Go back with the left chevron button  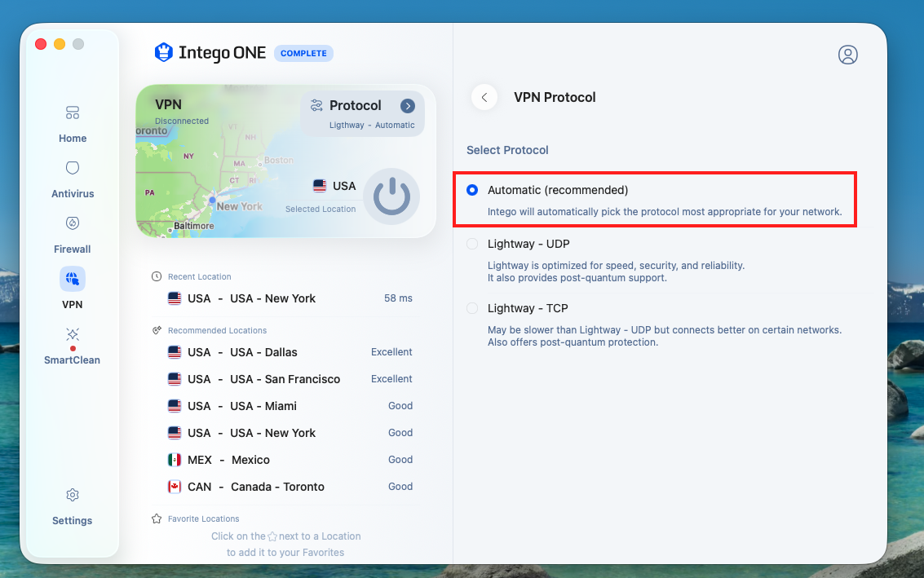(x=484, y=97)
